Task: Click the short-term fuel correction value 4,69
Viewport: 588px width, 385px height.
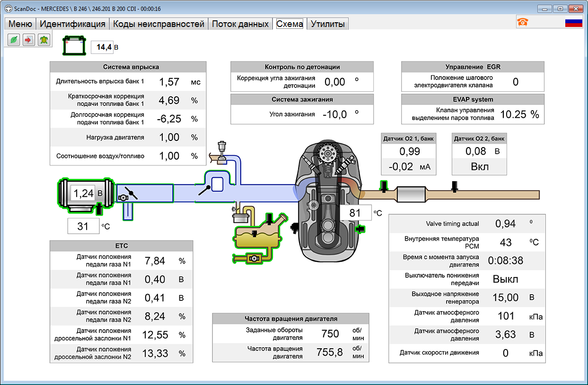Action: (169, 100)
